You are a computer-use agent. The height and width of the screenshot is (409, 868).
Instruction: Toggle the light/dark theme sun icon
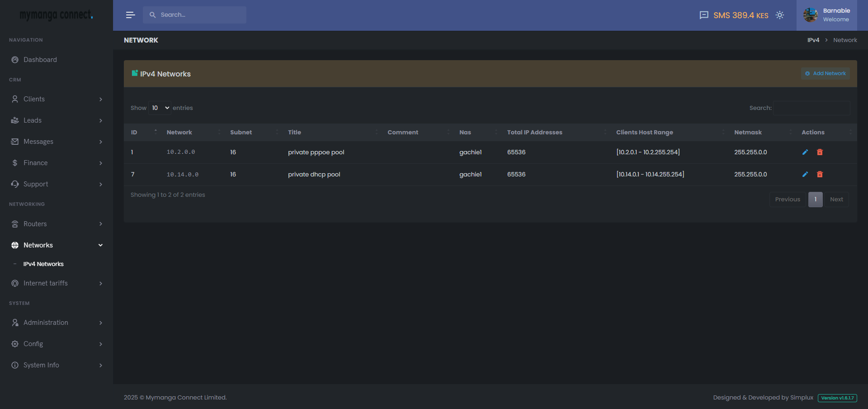[x=779, y=15]
